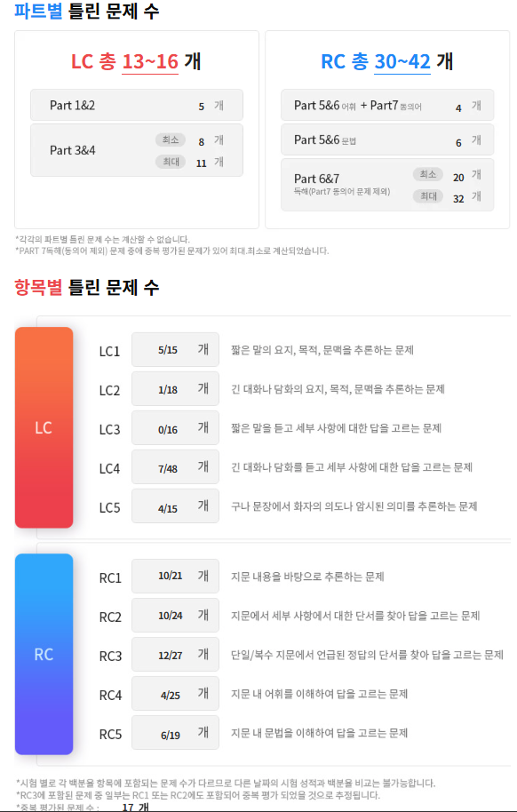Click the 10/24 score box for RC2
Image resolution: width=517 pixels, height=812 pixels.
tap(175, 615)
